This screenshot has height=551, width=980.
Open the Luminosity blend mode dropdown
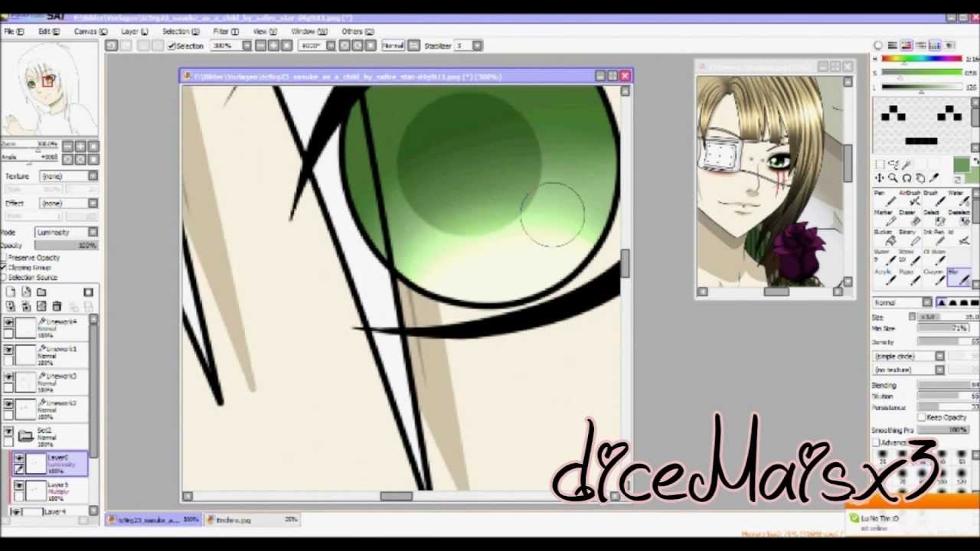67,232
